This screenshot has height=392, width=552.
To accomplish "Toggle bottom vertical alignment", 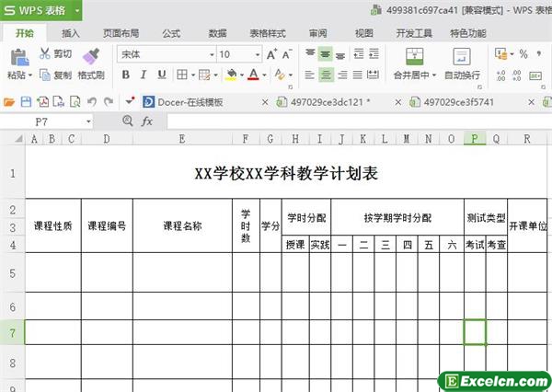I will pyautogui.click(x=340, y=54).
